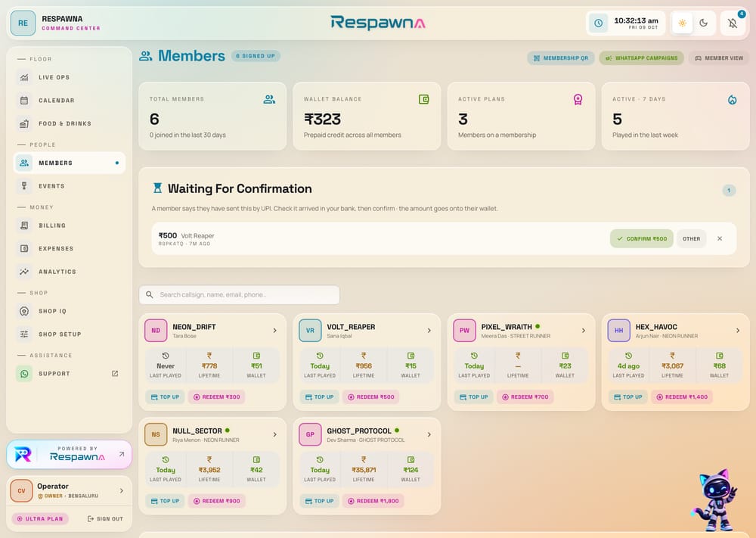Viewport: 756px width, 538px height.
Task: Click VR avatar on VOLT_REAPER card
Action: click(310, 331)
